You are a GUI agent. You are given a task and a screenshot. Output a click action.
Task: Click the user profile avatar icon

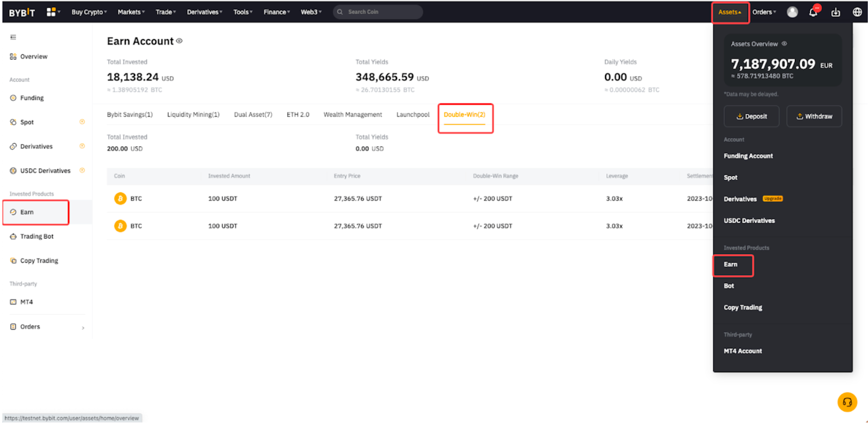(792, 12)
